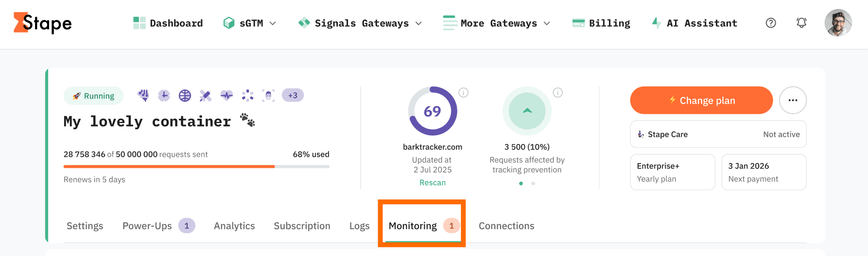Click the face scan power-up icon
Screen dimensions: 868x256
268,95
